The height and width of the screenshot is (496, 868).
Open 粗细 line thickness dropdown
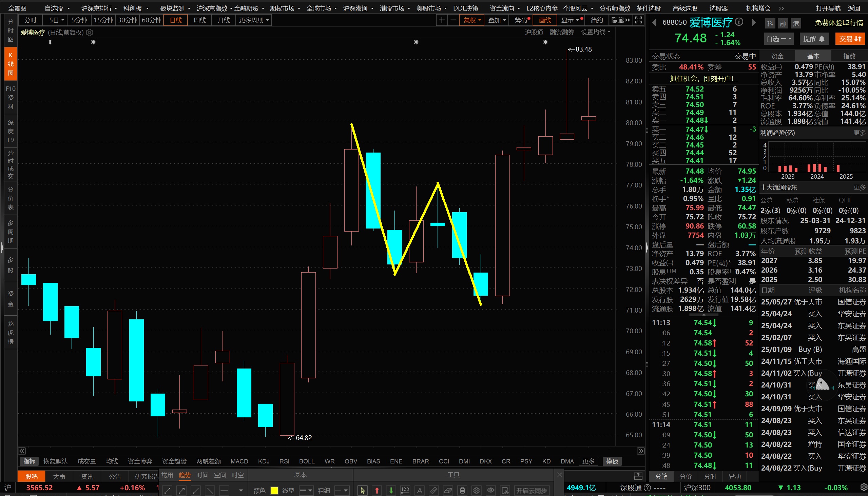click(342, 491)
